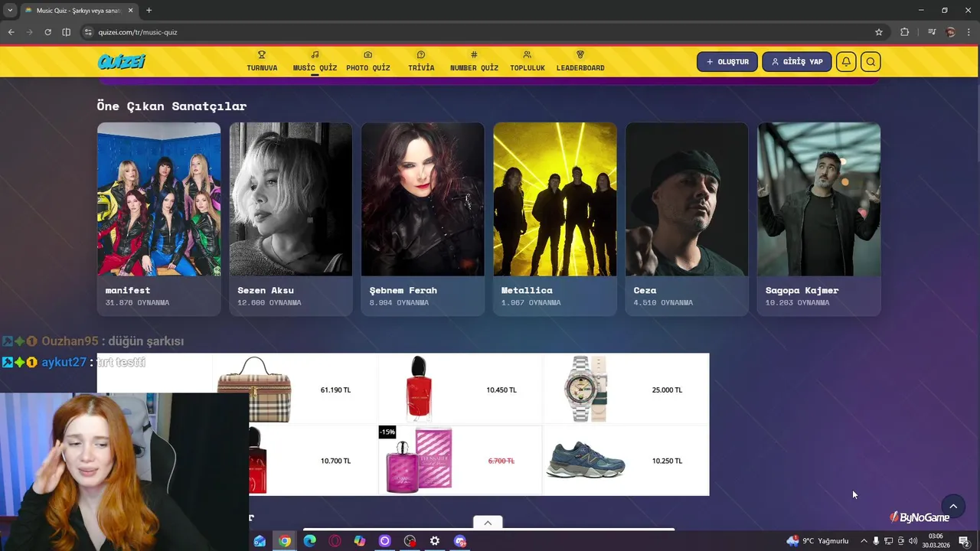Click the Giriş Yap login button
This screenshot has width=980, height=551.
797,62
